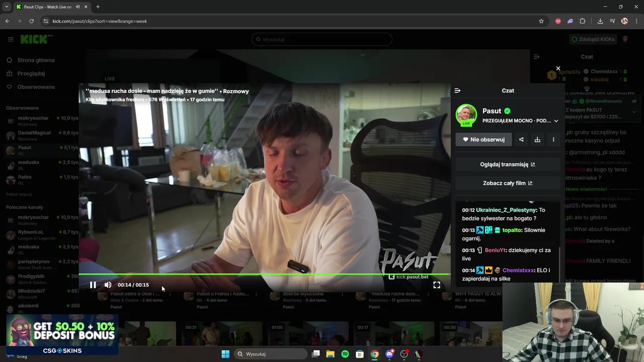Click Ukrainiec_Z_Palestyny username in clip chat

point(506,210)
